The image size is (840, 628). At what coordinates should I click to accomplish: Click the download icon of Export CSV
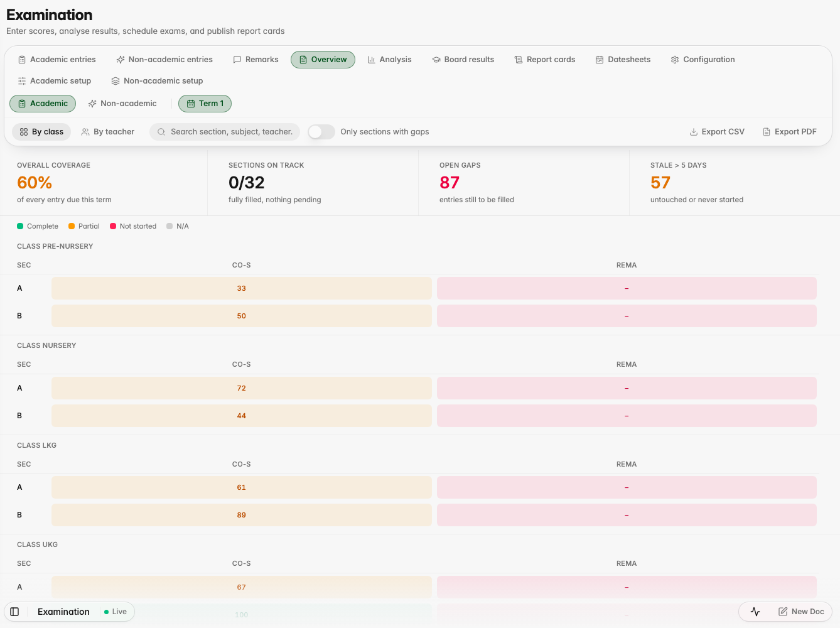pyautogui.click(x=694, y=132)
